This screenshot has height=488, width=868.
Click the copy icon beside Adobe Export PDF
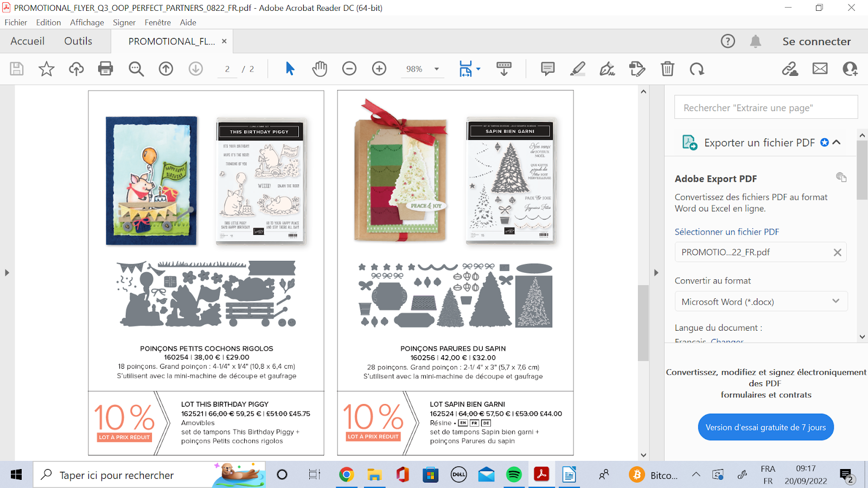[841, 177]
